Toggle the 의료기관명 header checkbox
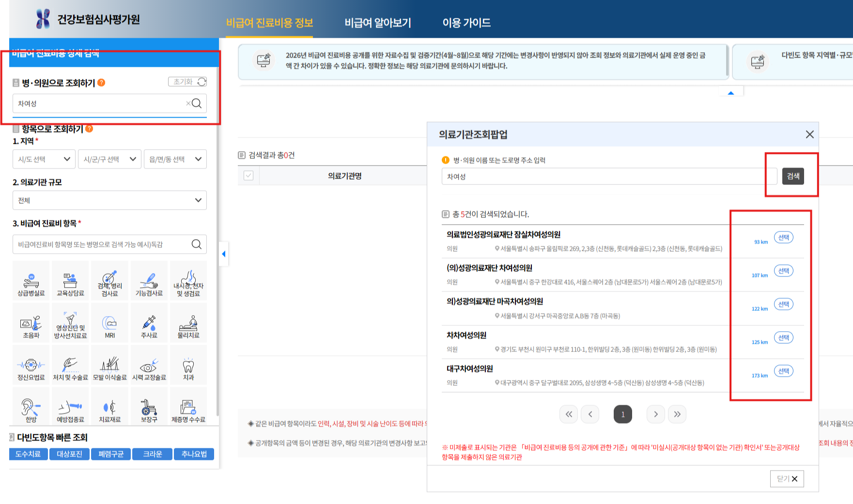 tap(248, 175)
